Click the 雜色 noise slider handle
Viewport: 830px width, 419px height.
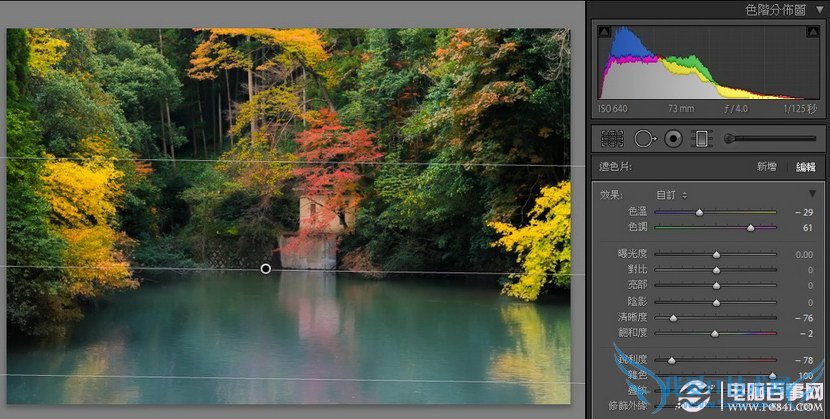[773, 376]
